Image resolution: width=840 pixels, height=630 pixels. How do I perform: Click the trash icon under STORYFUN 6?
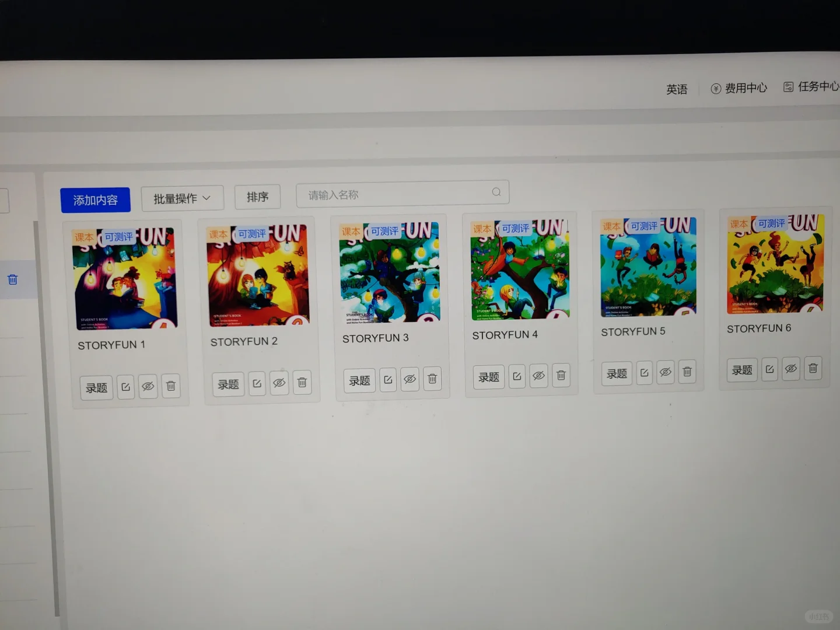[813, 369]
